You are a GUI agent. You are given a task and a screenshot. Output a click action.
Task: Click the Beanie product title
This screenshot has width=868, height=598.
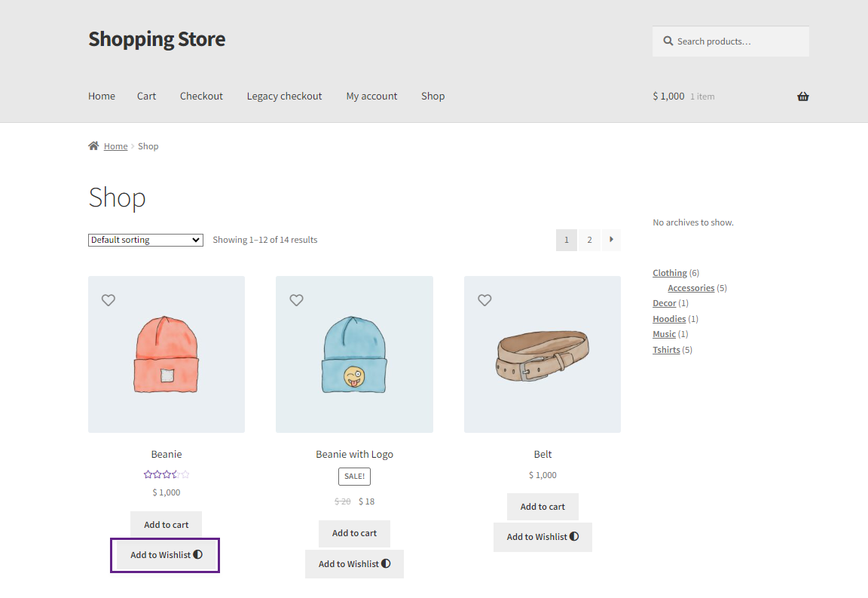(x=167, y=455)
